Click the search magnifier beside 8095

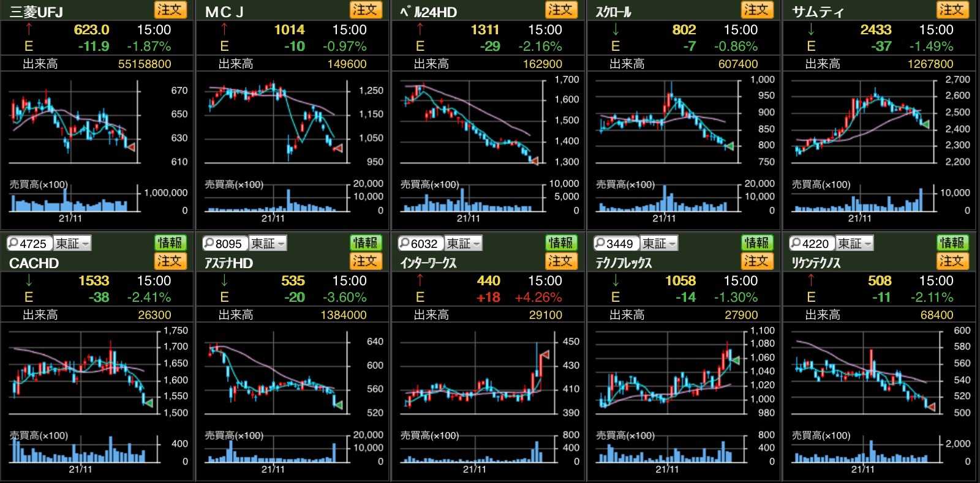coord(209,243)
